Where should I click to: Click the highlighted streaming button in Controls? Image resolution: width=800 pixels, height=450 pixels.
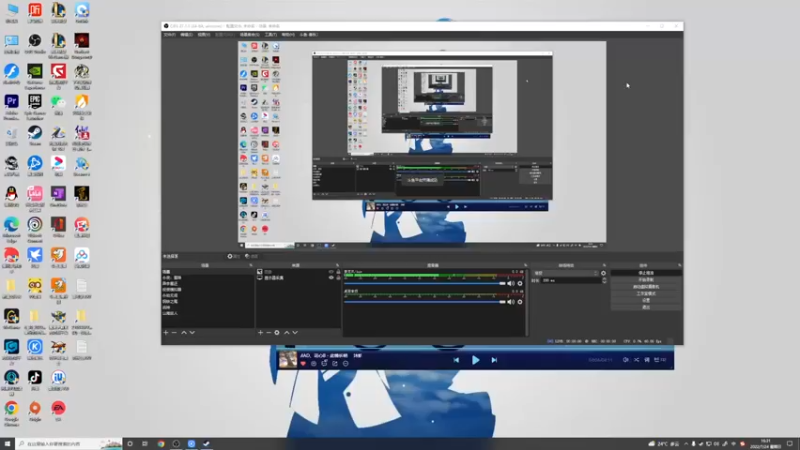click(646, 273)
